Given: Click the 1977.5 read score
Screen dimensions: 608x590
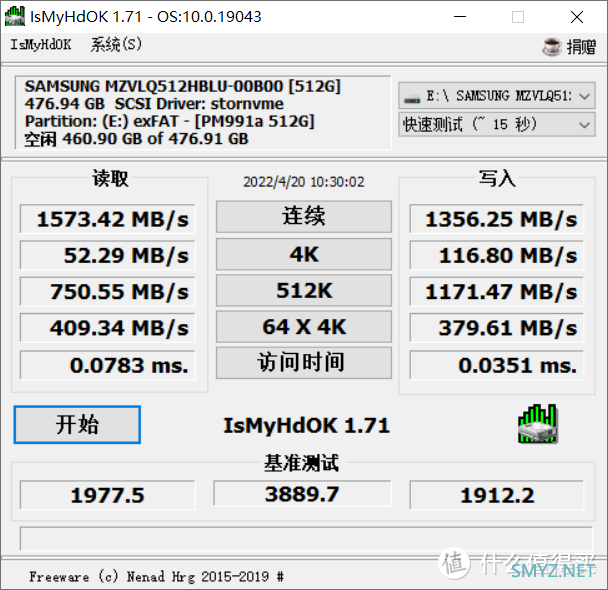Looking at the screenshot, I should pos(107,495).
